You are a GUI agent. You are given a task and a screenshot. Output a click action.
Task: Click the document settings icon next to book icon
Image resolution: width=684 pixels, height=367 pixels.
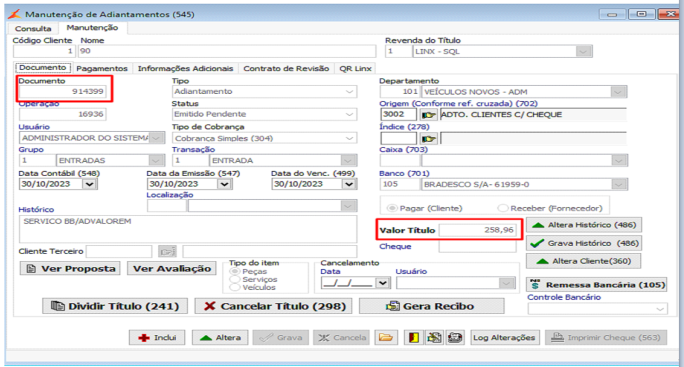point(434,337)
